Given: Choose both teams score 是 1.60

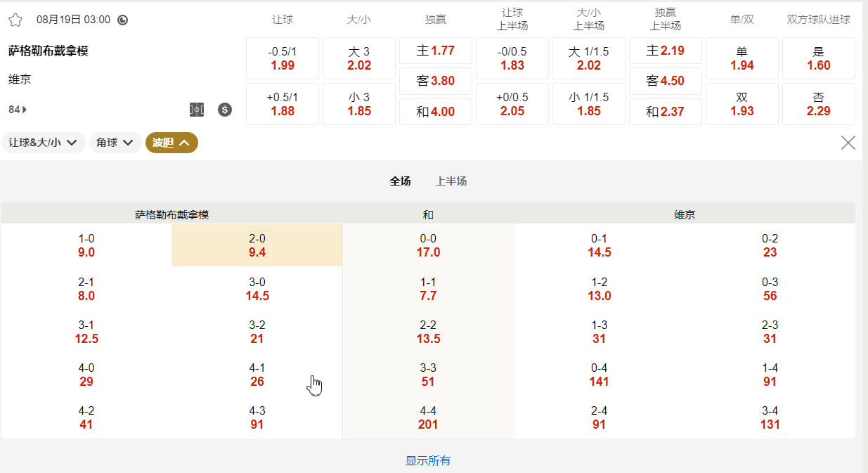Looking at the screenshot, I should (819, 58).
